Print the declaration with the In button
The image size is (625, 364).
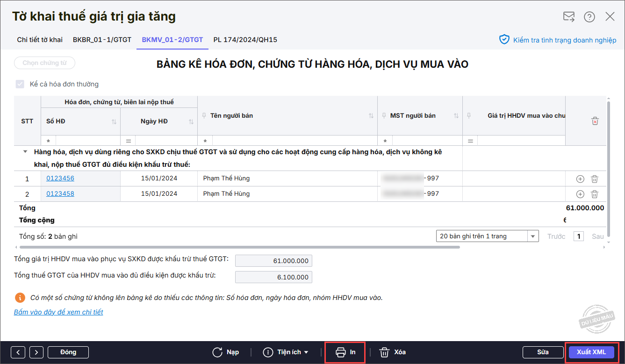pos(345,352)
